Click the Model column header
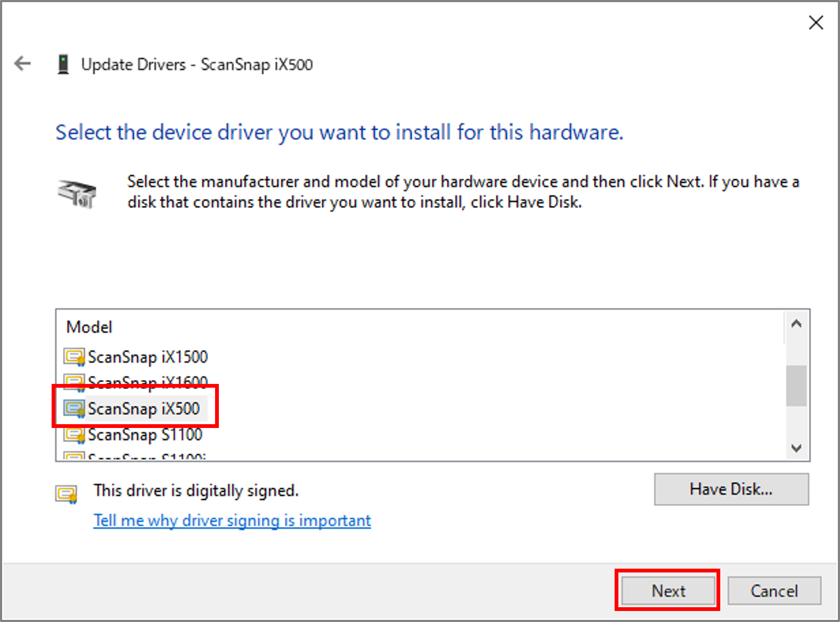The width and height of the screenshot is (840, 622). (89, 327)
